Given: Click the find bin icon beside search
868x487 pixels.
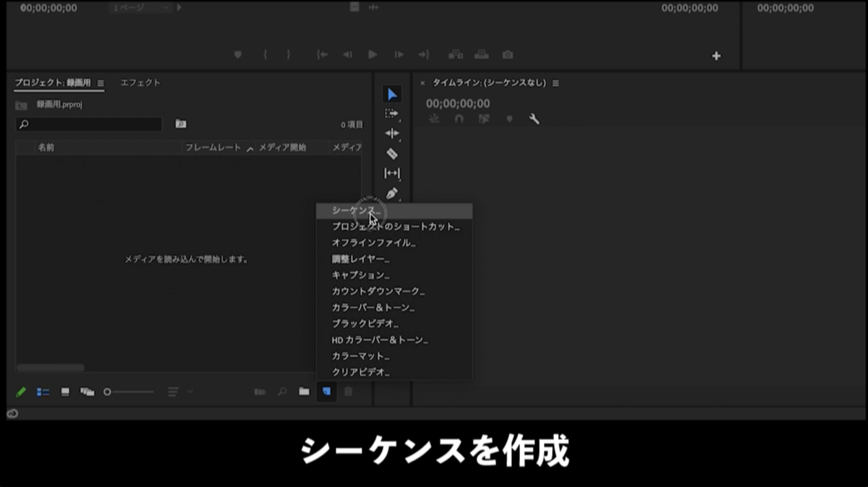Looking at the screenshot, I should 181,124.
